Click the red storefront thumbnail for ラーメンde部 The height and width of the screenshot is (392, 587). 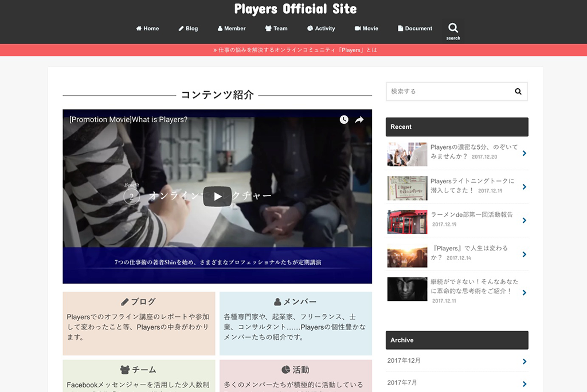(407, 222)
